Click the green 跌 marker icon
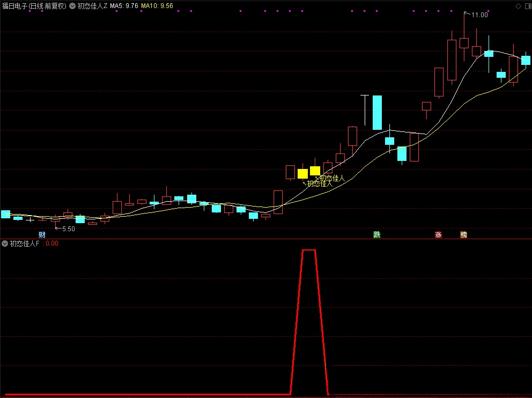 377,235
